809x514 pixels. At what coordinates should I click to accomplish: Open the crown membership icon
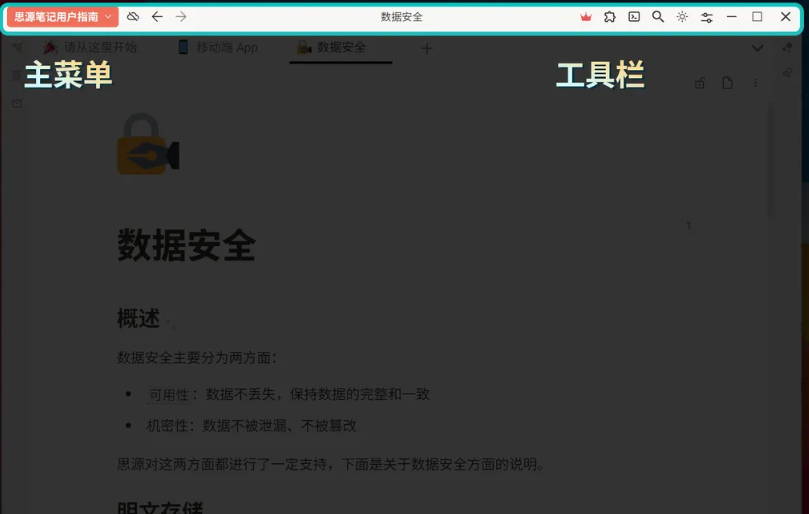coord(586,17)
